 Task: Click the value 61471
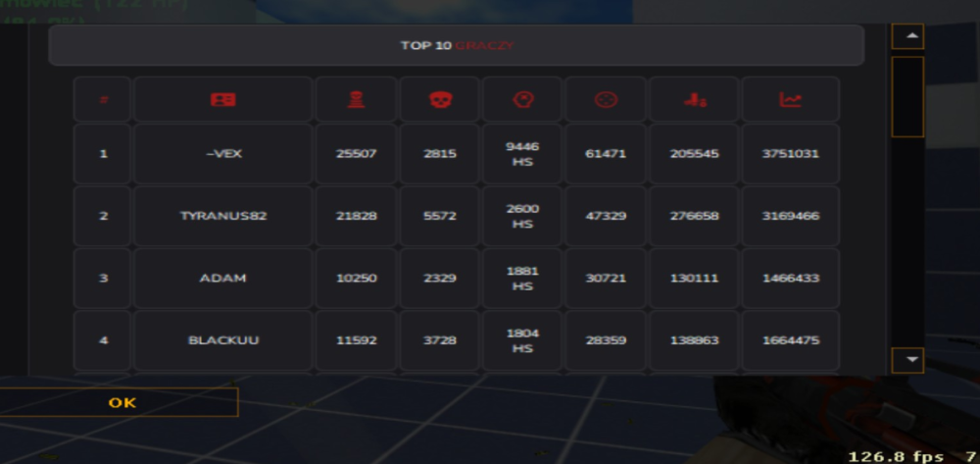(606, 153)
